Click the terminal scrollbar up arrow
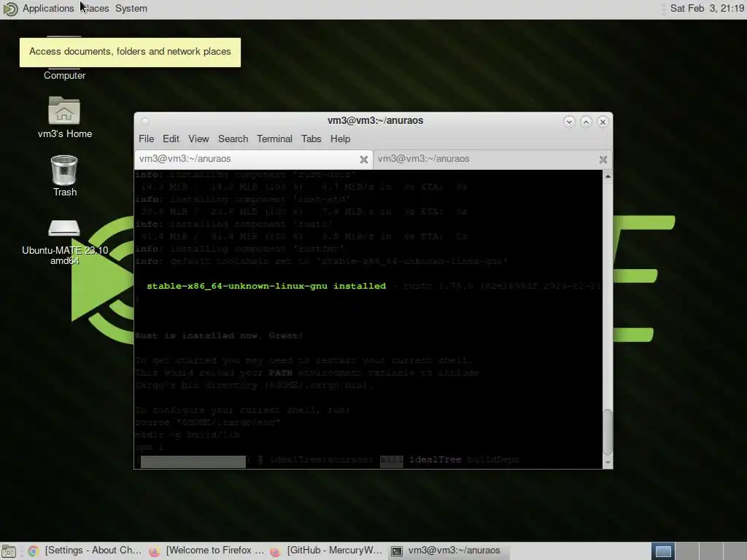 point(608,176)
